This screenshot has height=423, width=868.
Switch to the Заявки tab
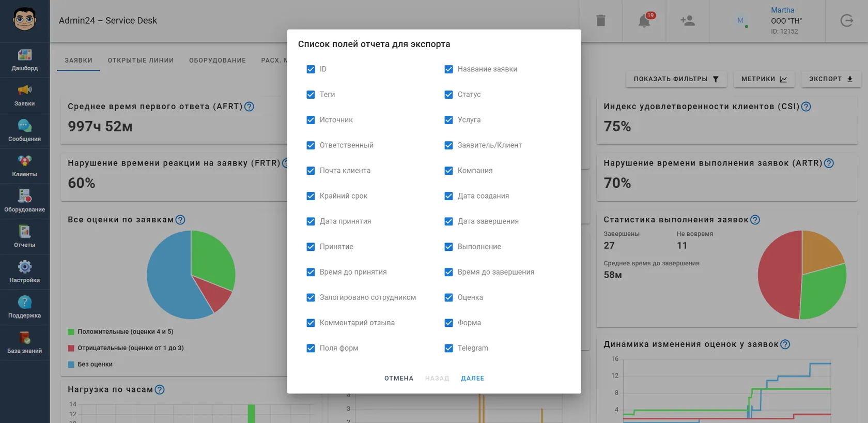(79, 61)
